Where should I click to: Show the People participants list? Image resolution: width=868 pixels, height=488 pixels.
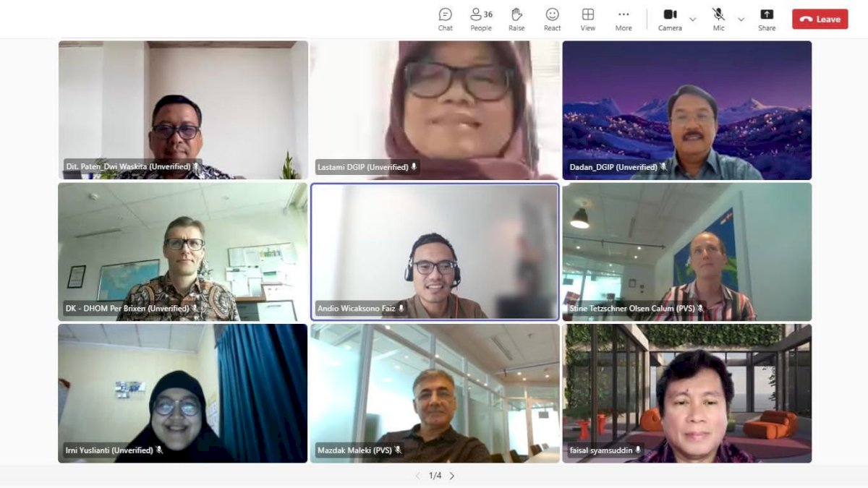[x=480, y=19]
